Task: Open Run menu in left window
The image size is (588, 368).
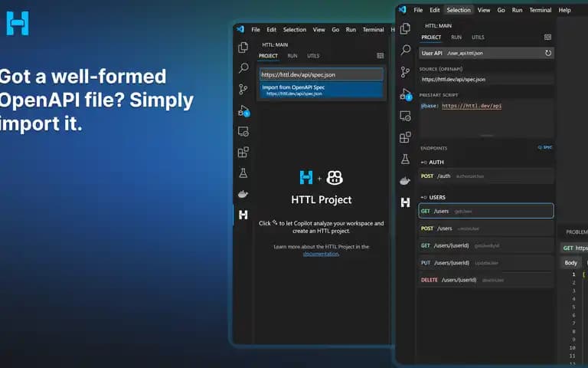Action: (351, 29)
